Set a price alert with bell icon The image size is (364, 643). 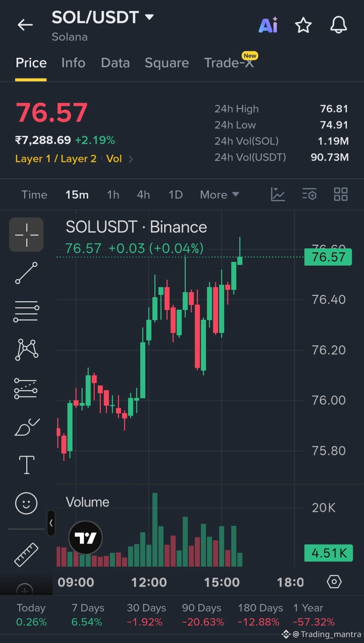(338, 25)
